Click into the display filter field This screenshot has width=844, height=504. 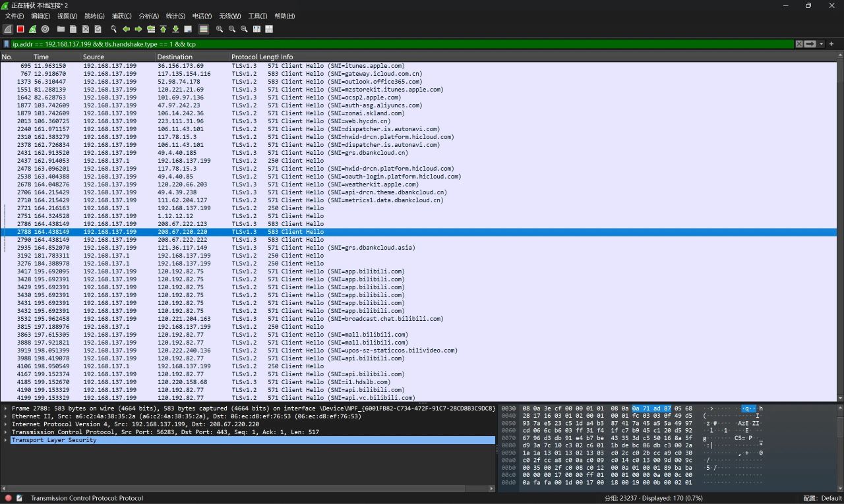pyautogui.click(x=402, y=44)
